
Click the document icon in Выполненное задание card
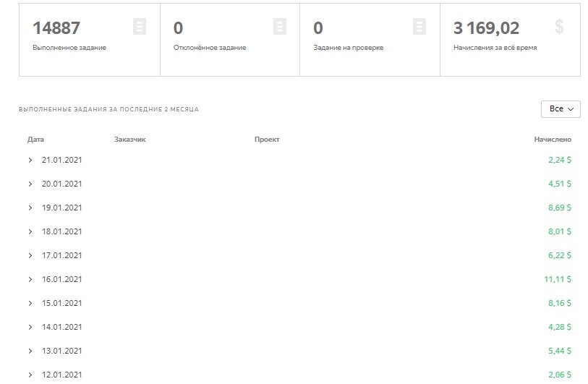click(x=140, y=27)
